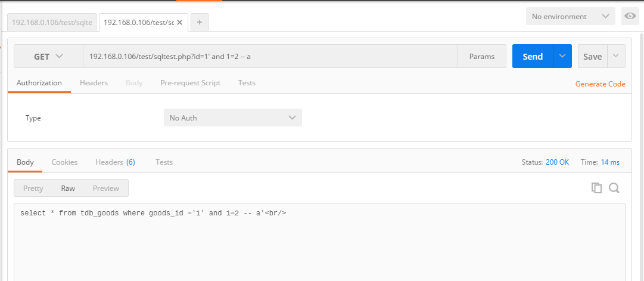The width and height of the screenshot is (644, 281).
Task: Click the blue Send button
Action: pos(533,56)
